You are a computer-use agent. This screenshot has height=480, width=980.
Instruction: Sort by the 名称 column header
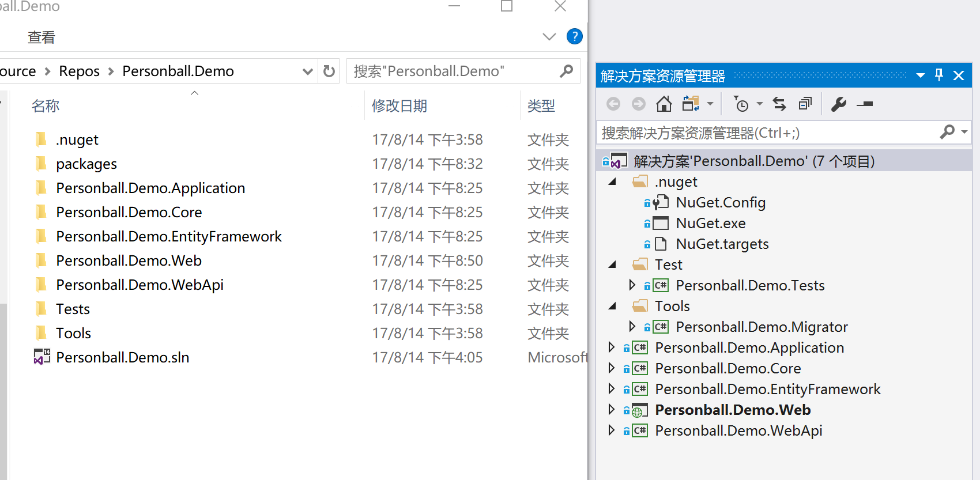point(46,106)
